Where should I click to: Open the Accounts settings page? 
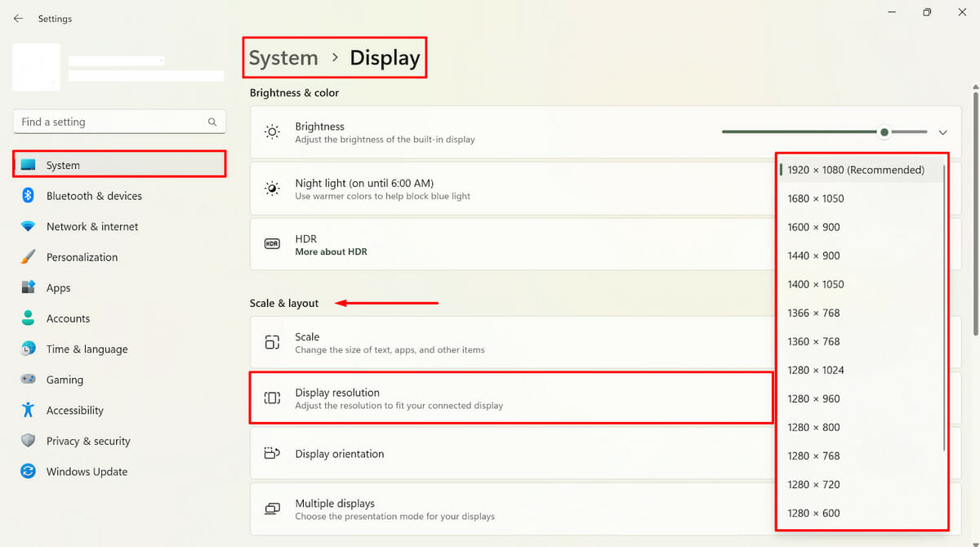tap(68, 318)
